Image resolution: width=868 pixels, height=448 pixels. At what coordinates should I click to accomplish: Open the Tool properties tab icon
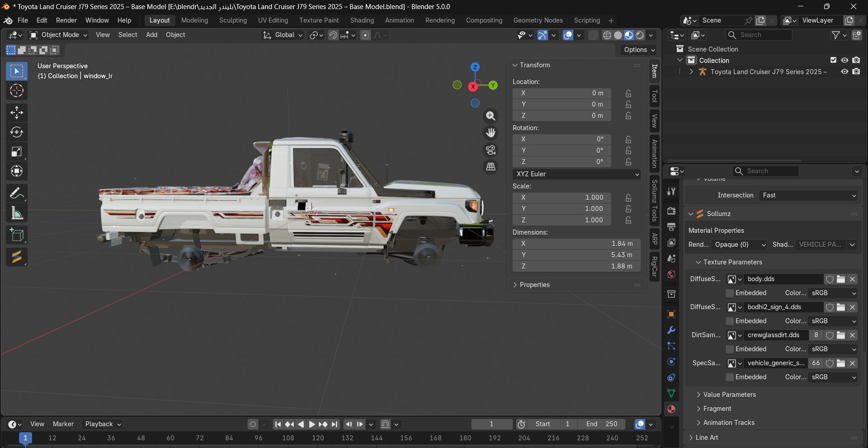[x=671, y=191]
